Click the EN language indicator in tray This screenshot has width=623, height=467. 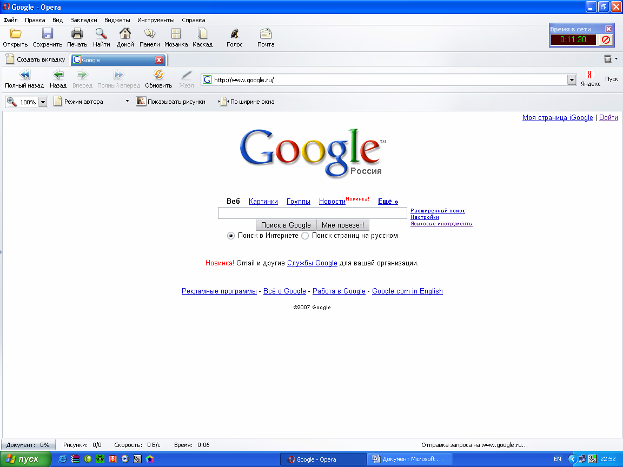pos(557,459)
